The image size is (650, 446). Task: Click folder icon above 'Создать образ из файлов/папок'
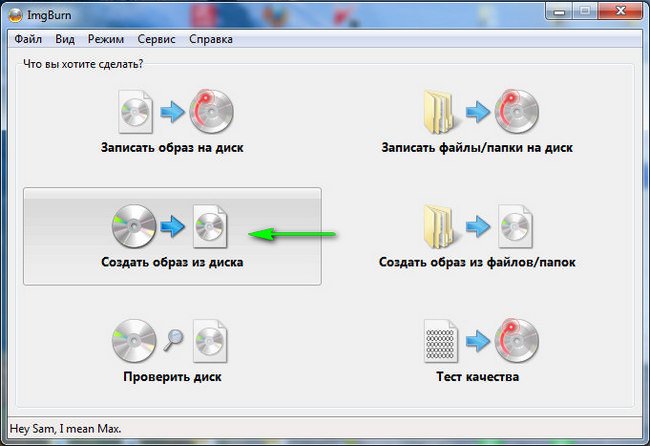(x=440, y=226)
